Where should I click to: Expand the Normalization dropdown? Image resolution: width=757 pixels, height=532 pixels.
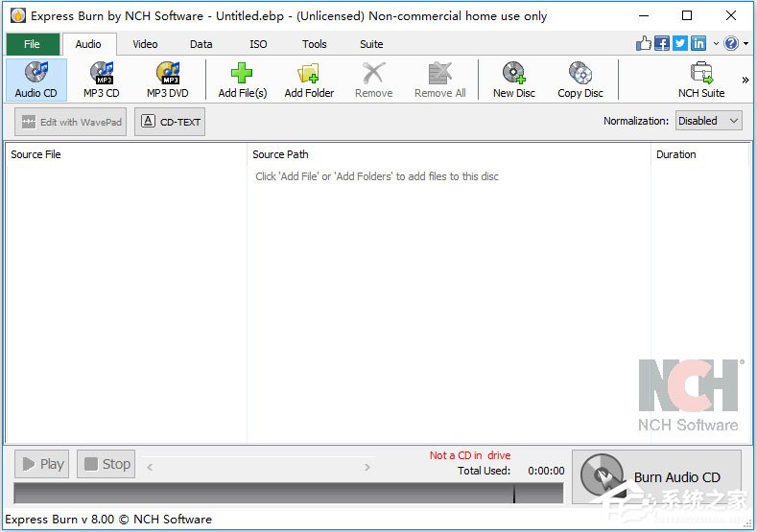click(709, 121)
